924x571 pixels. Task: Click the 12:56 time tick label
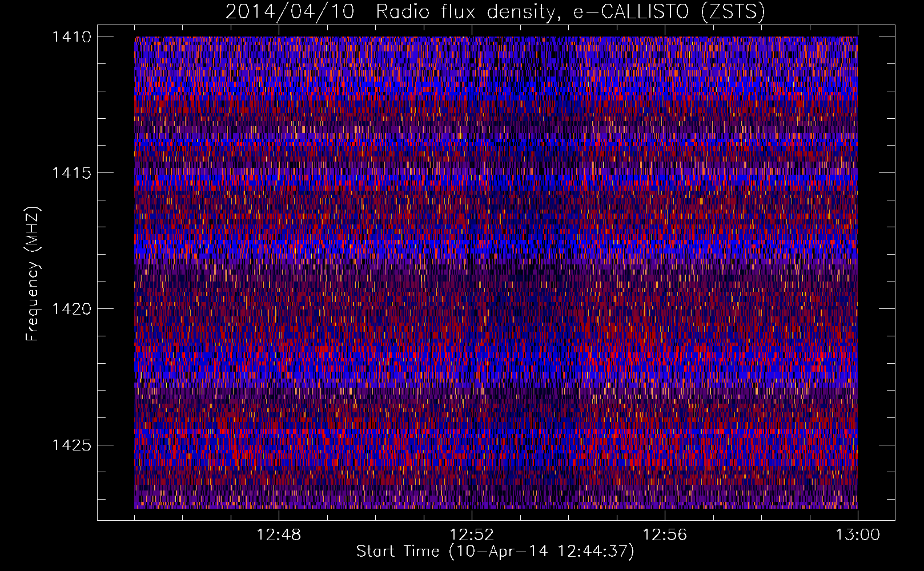(x=665, y=535)
